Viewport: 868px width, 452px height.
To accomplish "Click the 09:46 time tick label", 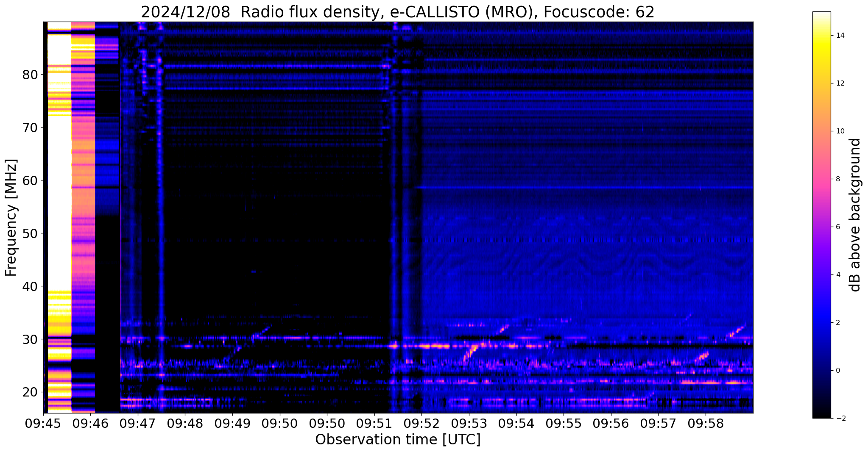I will point(91,423).
